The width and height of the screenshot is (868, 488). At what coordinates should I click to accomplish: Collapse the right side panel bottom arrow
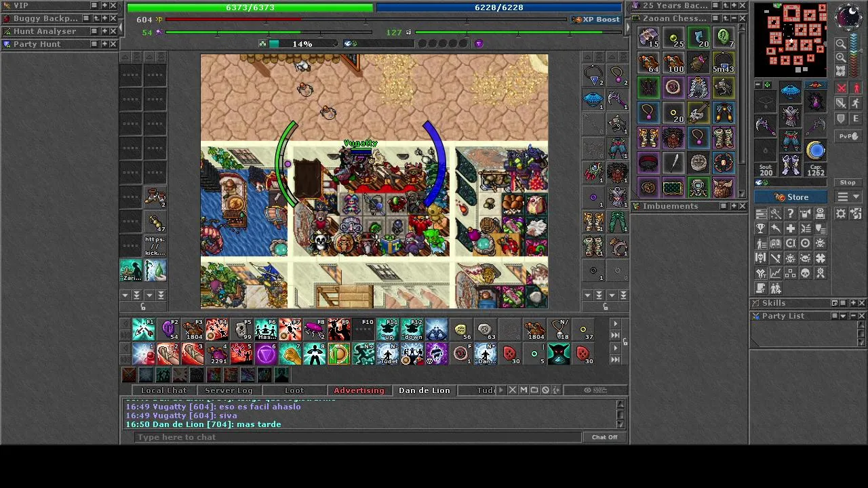(x=587, y=296)
